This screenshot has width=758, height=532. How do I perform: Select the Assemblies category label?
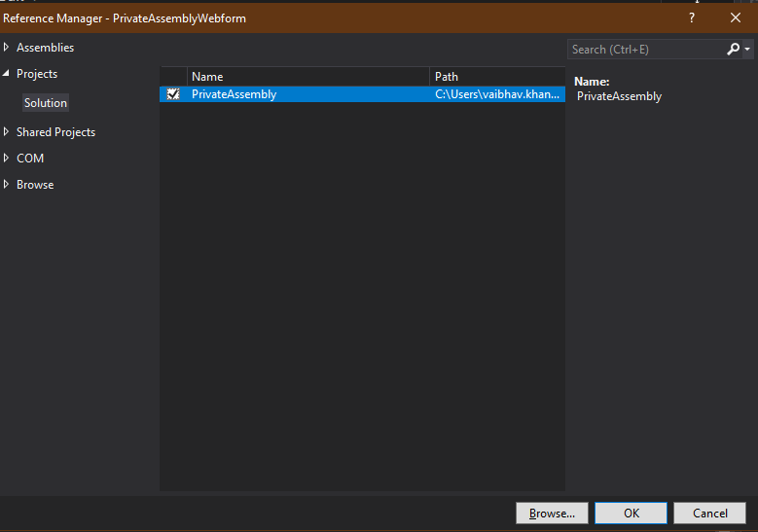[x=45, y=48]
